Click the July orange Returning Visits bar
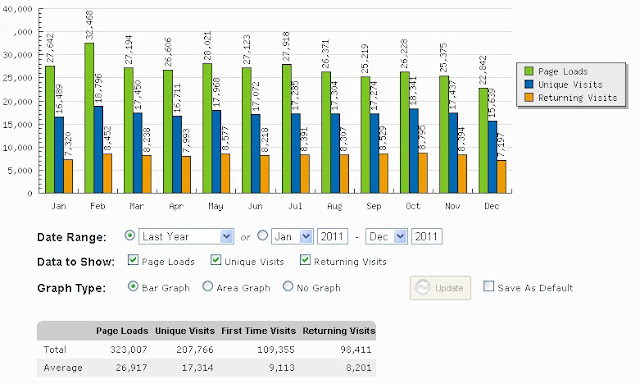The width and height of the screenshot is (640, 384). tap(305, 174)
